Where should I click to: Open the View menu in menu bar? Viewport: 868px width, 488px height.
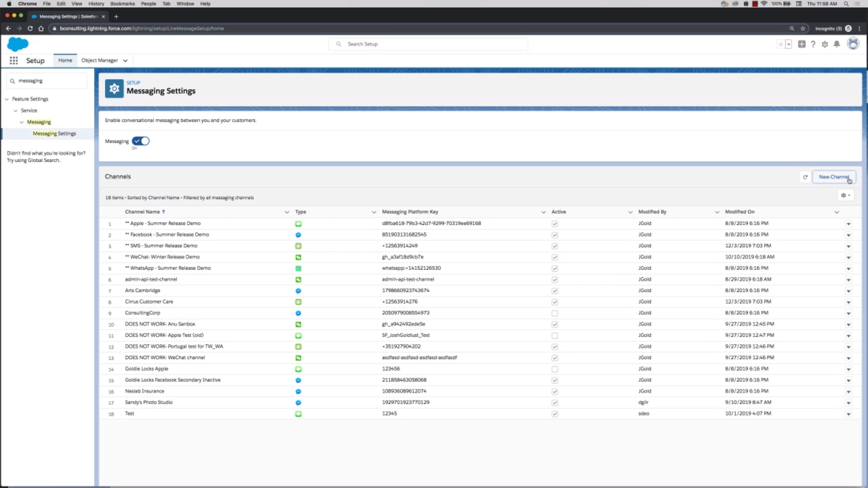coord(77,4)
